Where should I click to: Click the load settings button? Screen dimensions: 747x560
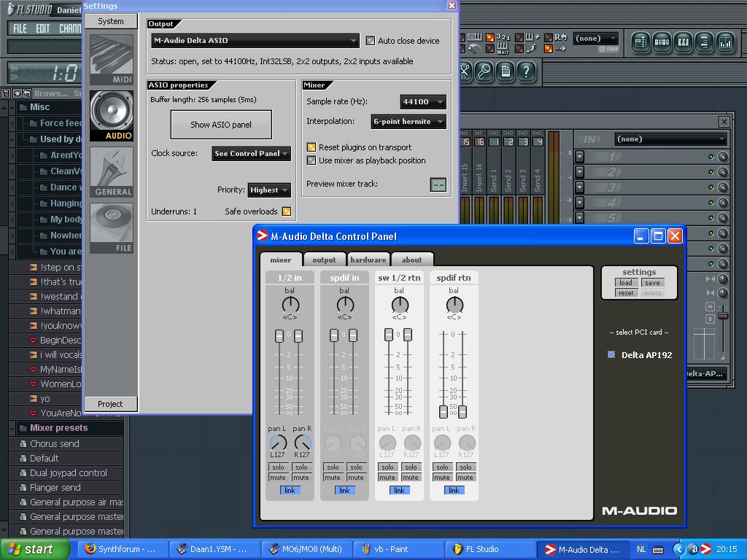point(626,283)
